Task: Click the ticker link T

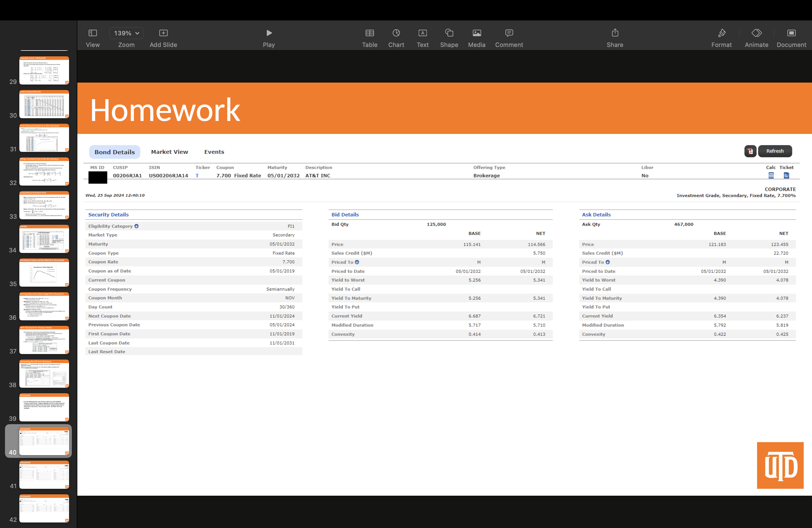Action: [197, 176]
